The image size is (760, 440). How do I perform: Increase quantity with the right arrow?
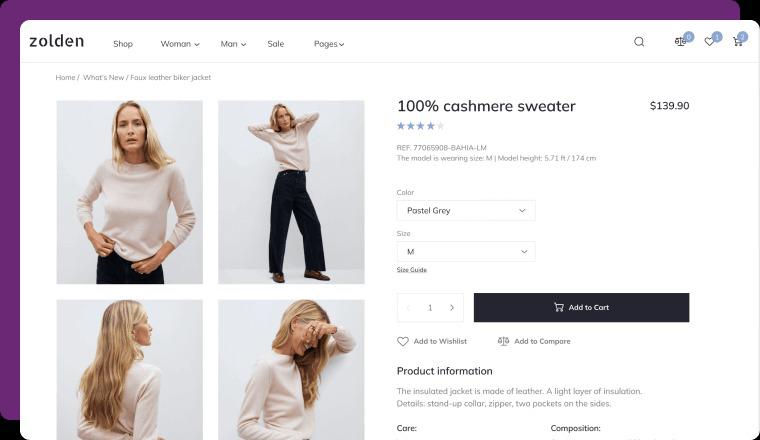tap(452, 308)
